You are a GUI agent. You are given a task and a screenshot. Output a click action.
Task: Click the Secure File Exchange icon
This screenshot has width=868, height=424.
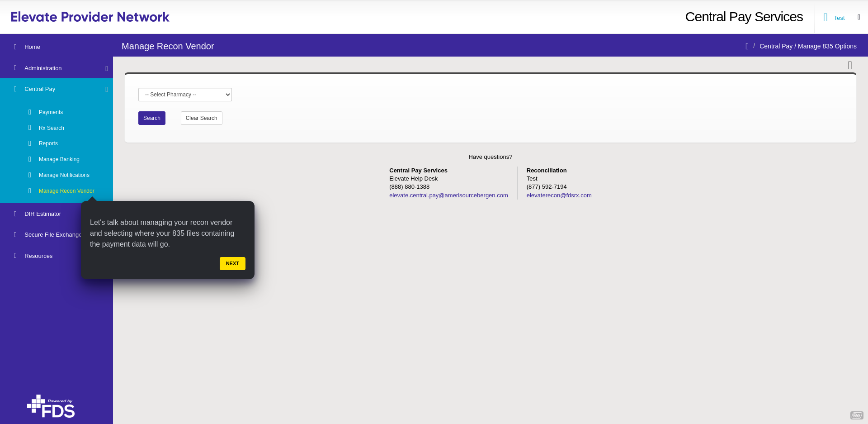pos(15,235)
